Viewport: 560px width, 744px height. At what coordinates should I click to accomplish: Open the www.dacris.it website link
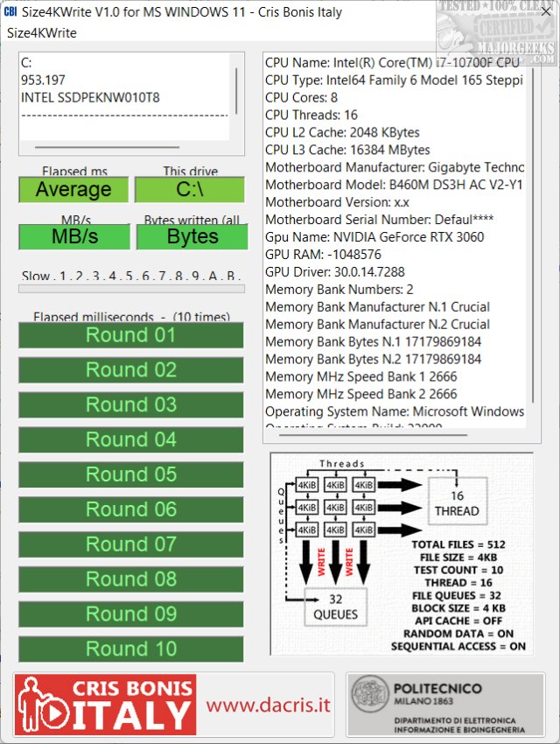pyautogui.click(x=269, y=705)
